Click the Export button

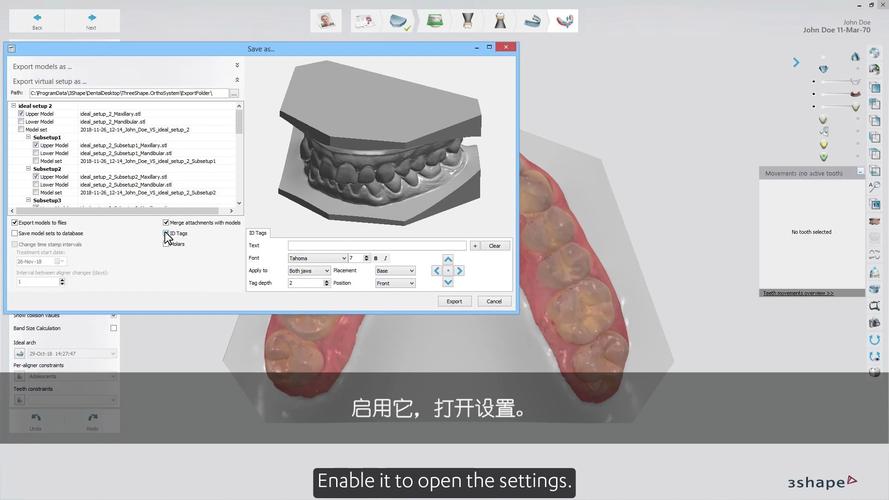[x=454, y=301]
